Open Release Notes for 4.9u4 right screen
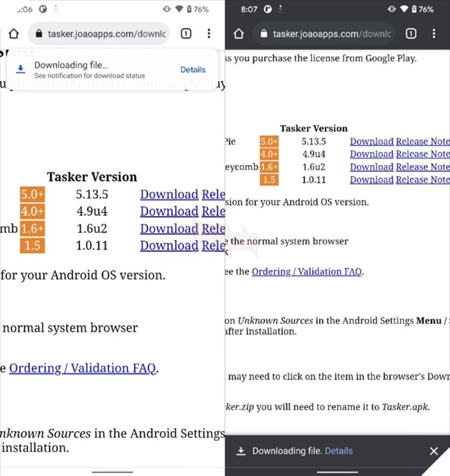Screen dimensions: 450x476 pyautogui.click(x=423, y=154)
